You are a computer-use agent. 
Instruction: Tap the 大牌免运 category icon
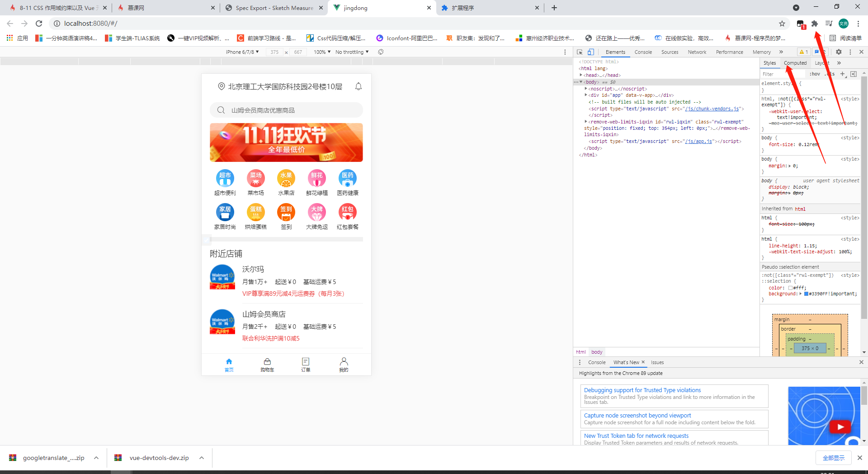(x=317, y=212)
